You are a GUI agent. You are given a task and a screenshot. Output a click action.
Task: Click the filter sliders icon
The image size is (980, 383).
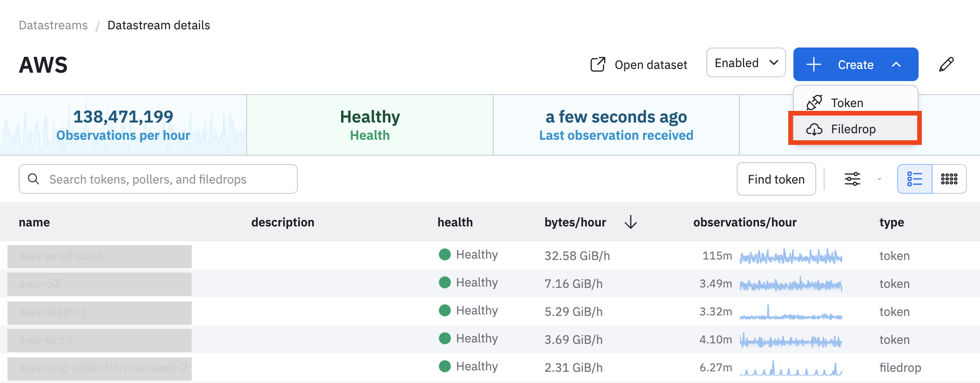(852, 179)
